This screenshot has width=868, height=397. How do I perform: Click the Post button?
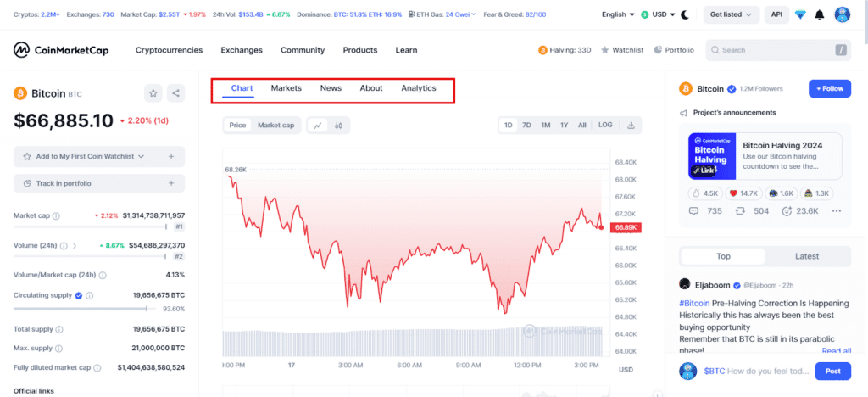click(833, 371)
